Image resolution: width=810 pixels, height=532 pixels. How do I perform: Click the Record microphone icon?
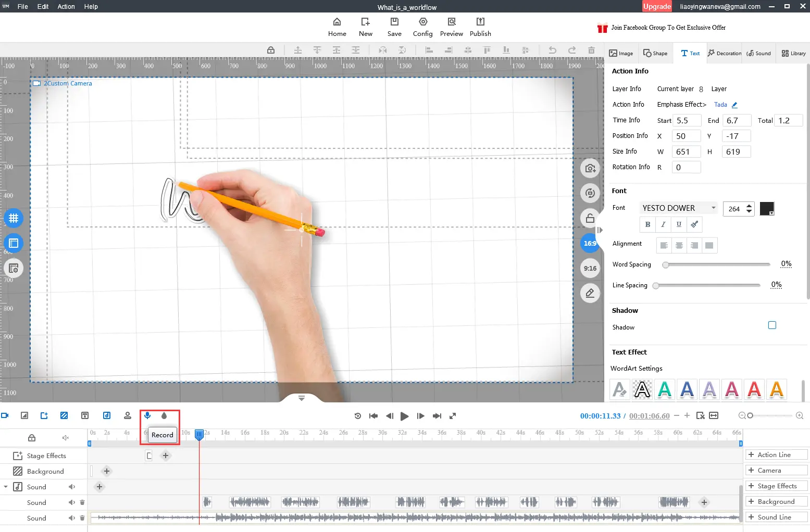[147, 415]
